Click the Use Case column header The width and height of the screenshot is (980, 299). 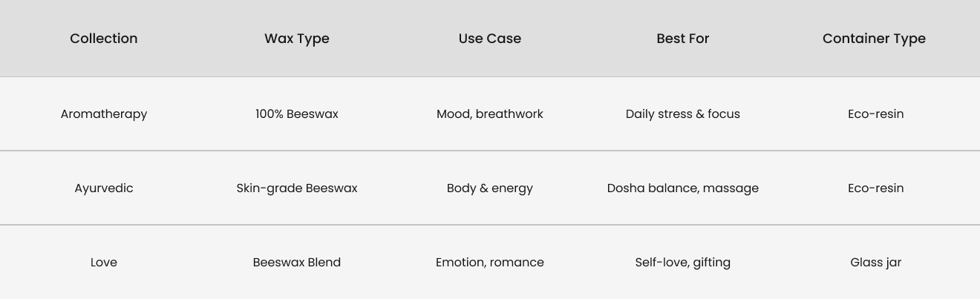click(490, 39)
